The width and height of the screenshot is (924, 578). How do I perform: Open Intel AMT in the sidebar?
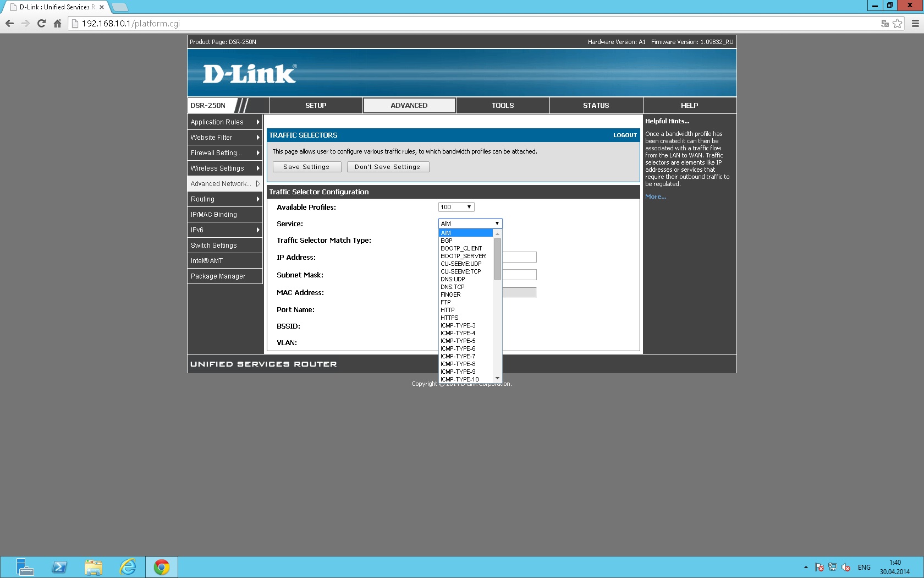click(225, 261)
